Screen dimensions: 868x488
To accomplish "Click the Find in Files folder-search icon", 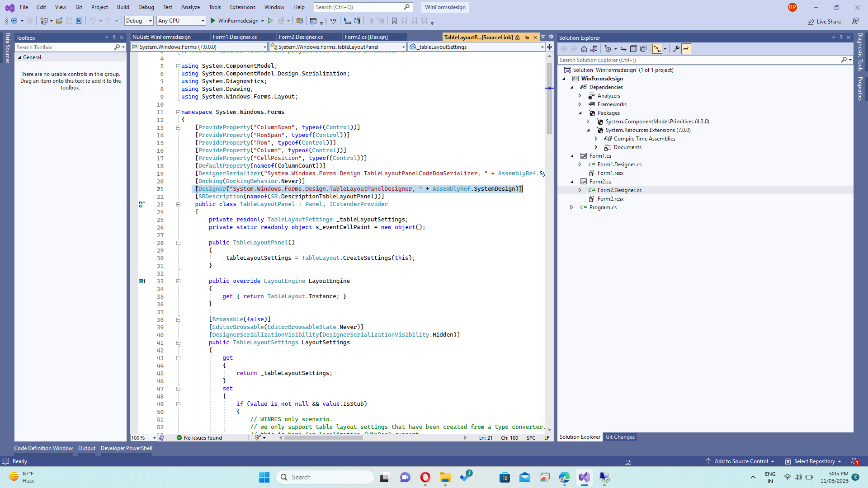I will (299, 21).
